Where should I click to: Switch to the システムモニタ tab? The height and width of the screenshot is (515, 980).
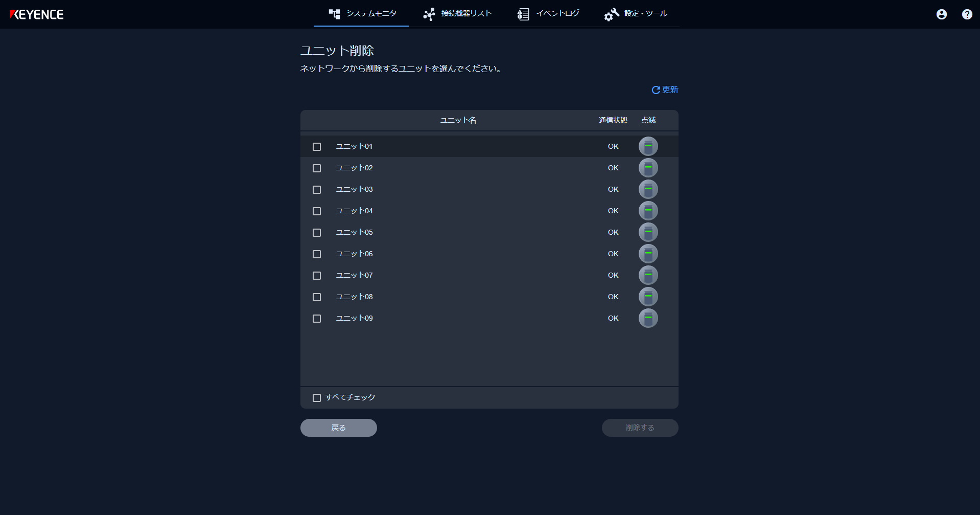(362, 14)
